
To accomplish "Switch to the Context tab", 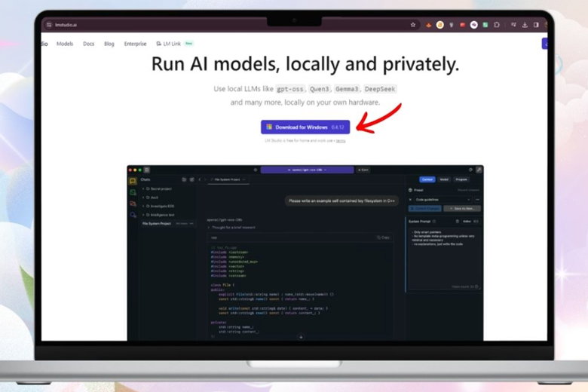I will click(427, 179).
